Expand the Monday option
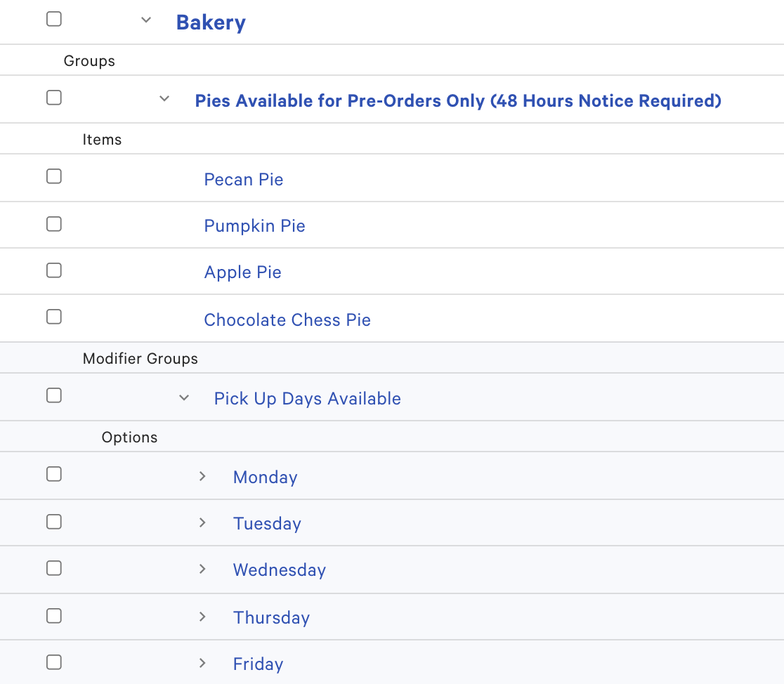784x684 pixels. (x=202, y=475)
